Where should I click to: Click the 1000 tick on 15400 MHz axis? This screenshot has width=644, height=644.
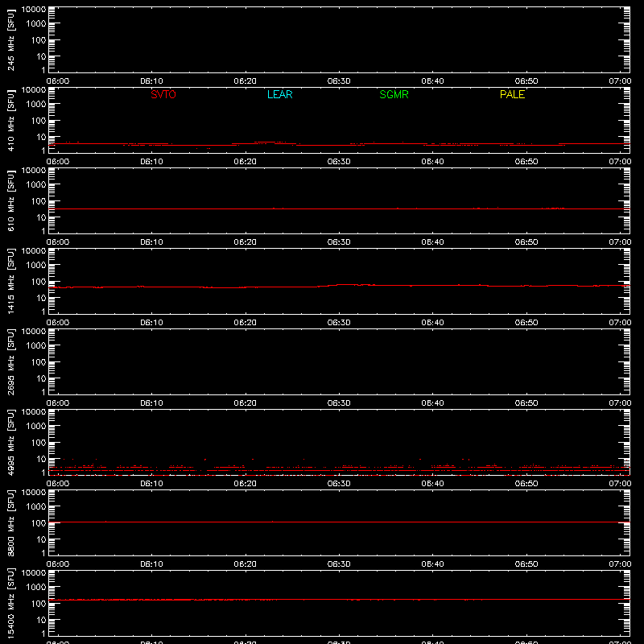[x=36, y=588]
